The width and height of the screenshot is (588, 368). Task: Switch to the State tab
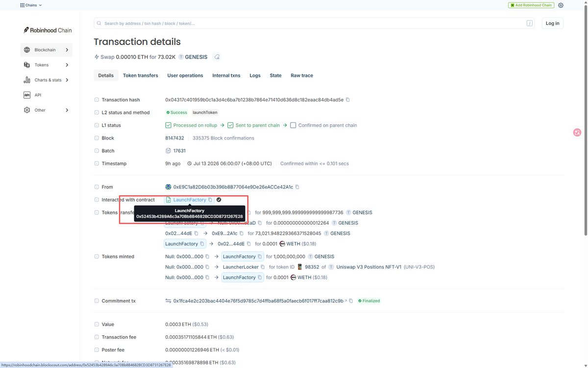pos(276,75)
